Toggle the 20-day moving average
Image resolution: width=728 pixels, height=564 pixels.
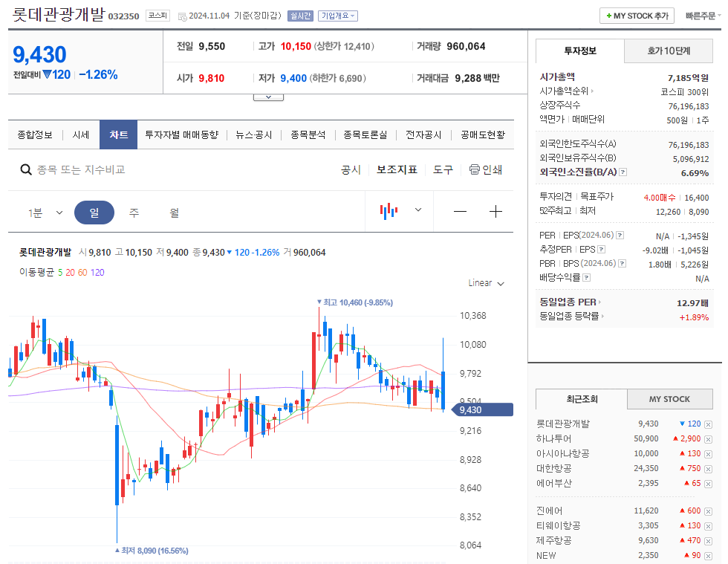[x=70, y=272]
